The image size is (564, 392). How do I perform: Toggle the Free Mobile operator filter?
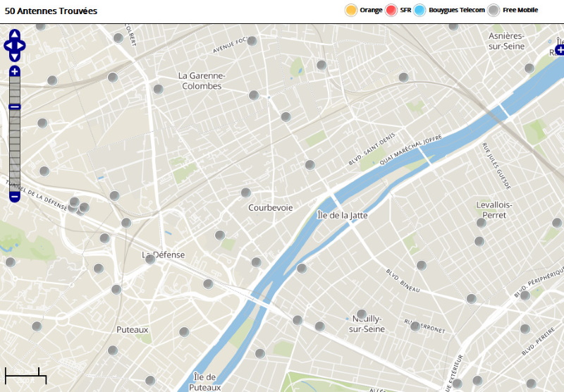click(494, 10)
